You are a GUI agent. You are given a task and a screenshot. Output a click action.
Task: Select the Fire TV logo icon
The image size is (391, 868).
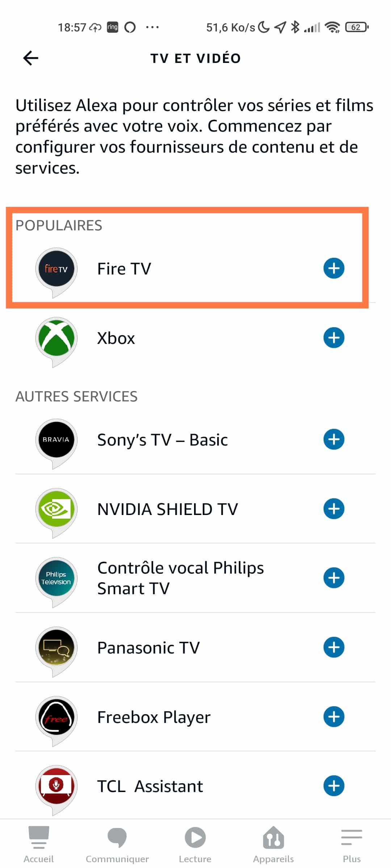56,269
